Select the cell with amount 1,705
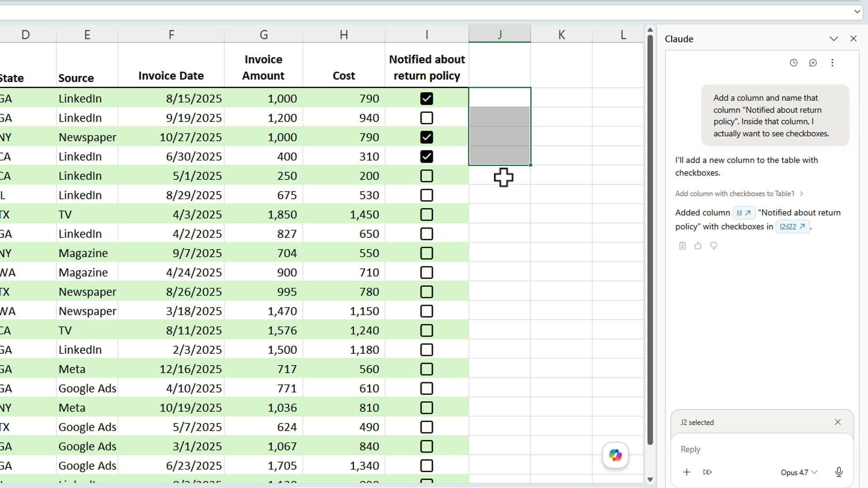The image size is (868, 488). 264,465
